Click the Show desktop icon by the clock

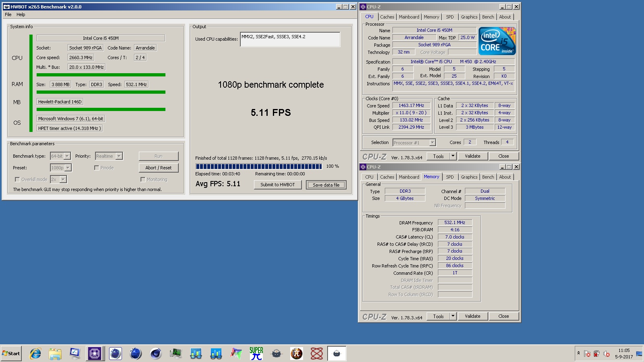tap(639, 354)
